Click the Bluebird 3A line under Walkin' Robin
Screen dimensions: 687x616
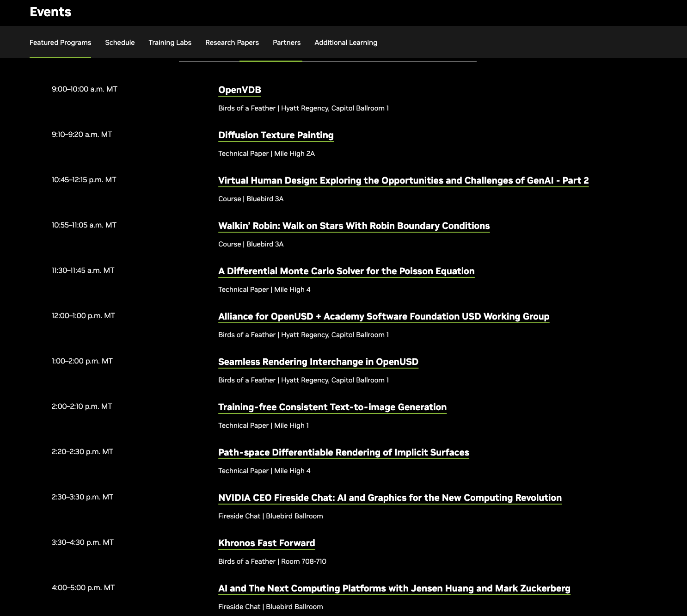tap(251, 244)
